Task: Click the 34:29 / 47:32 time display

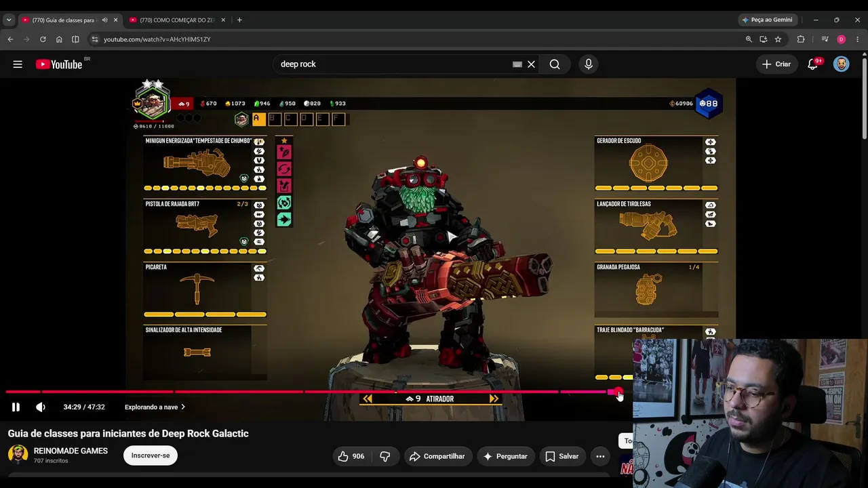Action: click(x=84, y=407)
